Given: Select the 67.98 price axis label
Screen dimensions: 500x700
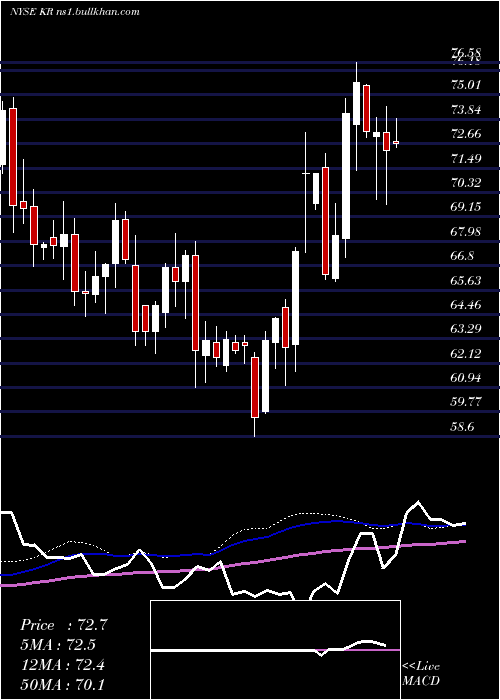Looking at the screenshot, I should click(x=466, y=231).
